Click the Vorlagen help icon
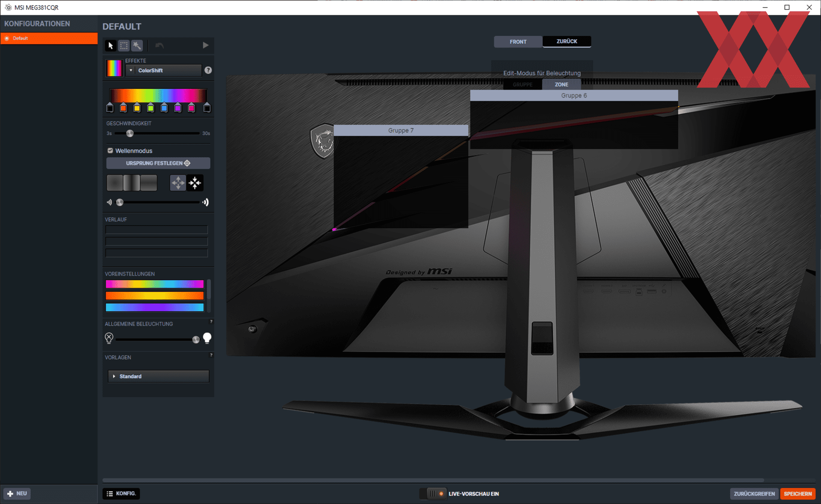The width and height of the screenshot is (821, 504). 211,355
